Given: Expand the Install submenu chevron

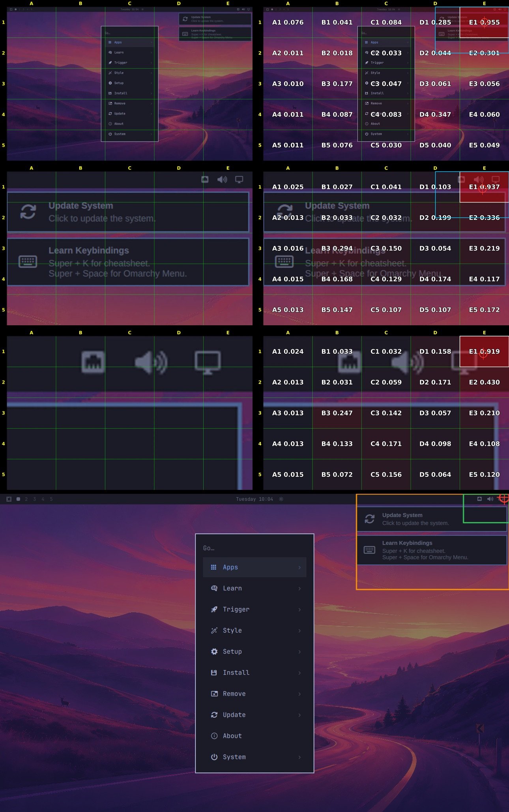Looking at the screenshot, I should tap(299, 673).
